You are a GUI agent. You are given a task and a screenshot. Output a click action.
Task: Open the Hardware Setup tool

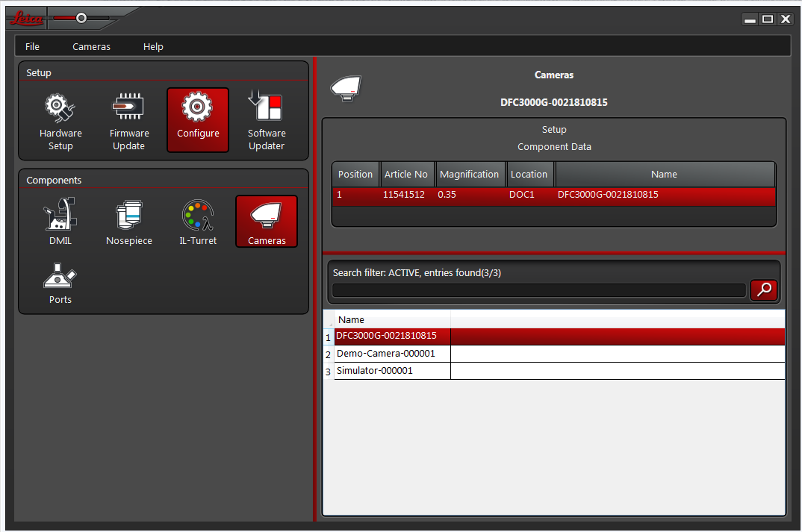tap(61, 121)
